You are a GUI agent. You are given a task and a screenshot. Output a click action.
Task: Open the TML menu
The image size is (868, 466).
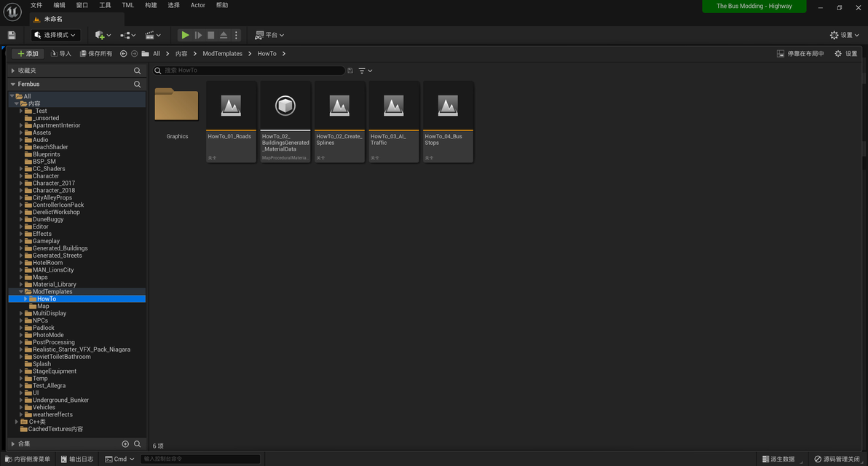point(128,5)
